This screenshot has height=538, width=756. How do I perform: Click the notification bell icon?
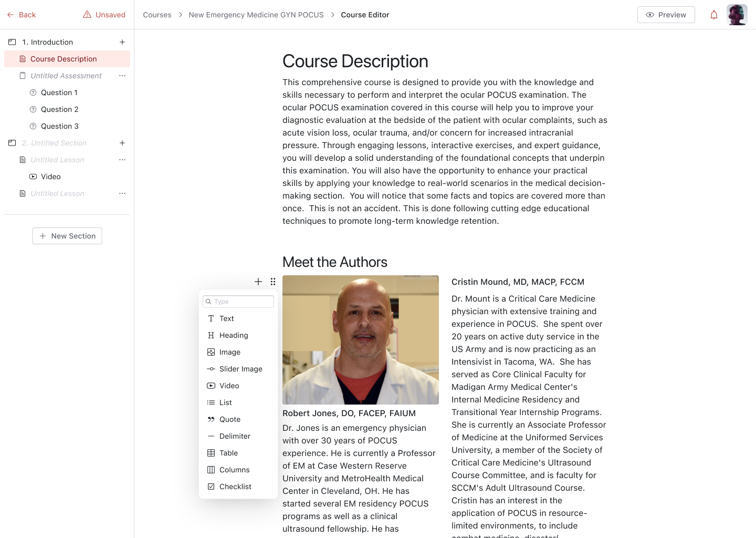coord(714,15)
